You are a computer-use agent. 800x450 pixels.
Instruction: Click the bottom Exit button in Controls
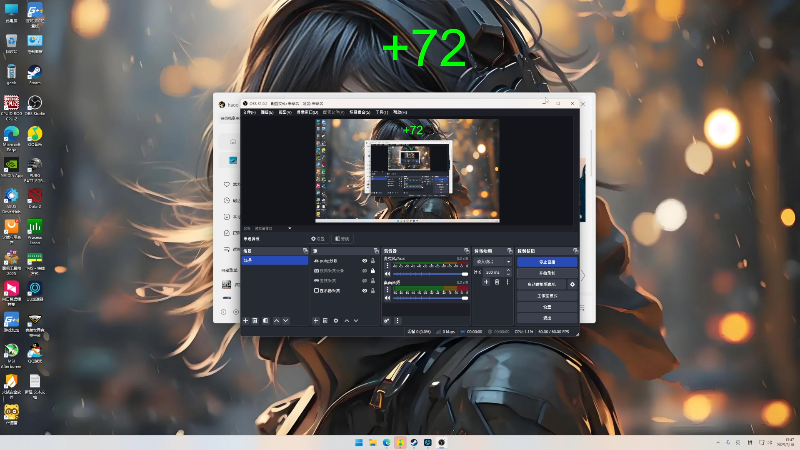click(x=547, y=318)
